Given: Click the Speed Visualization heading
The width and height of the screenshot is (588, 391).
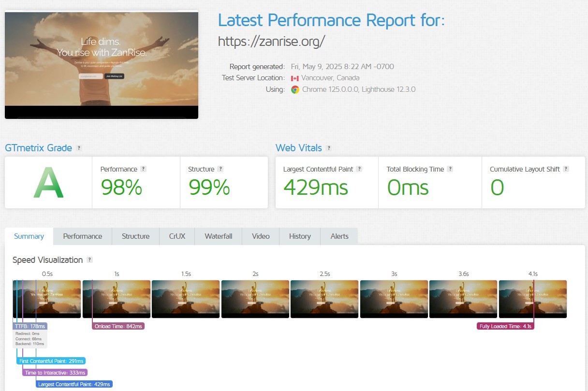Looking at the screenshot, I should [48, 260].
